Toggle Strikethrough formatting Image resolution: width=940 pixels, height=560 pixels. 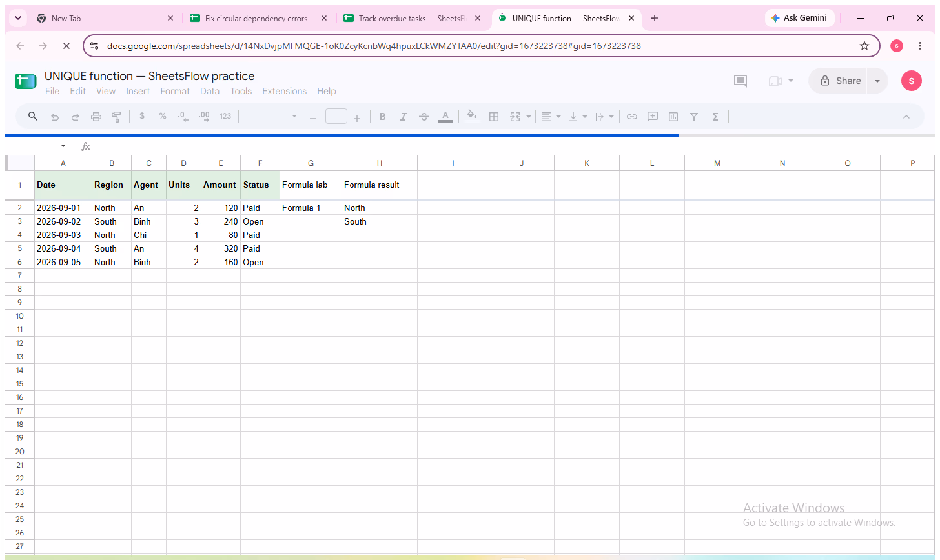424,117
